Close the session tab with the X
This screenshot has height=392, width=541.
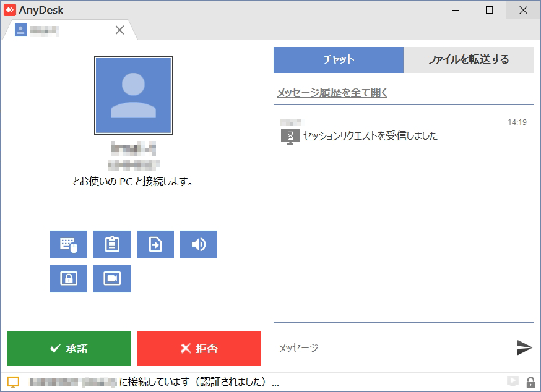pos(119,30)
